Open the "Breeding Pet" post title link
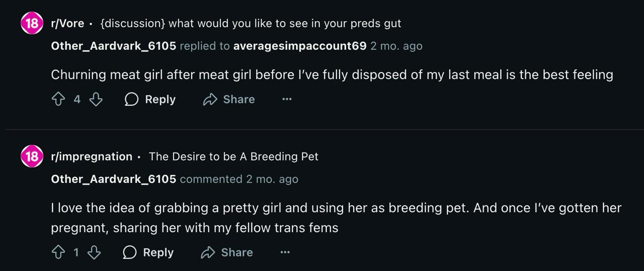This screenshot has width=644, height=271. [x=233, y=157]
